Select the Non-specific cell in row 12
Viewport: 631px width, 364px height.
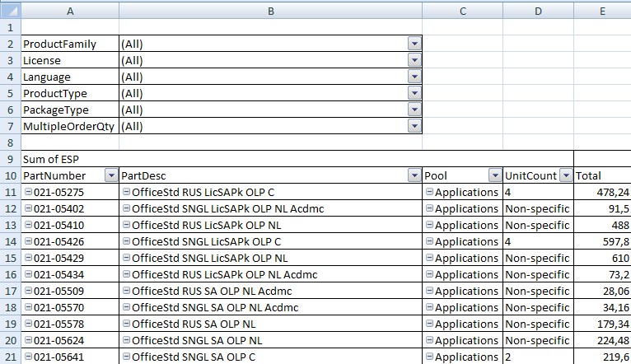click(538, 208)
